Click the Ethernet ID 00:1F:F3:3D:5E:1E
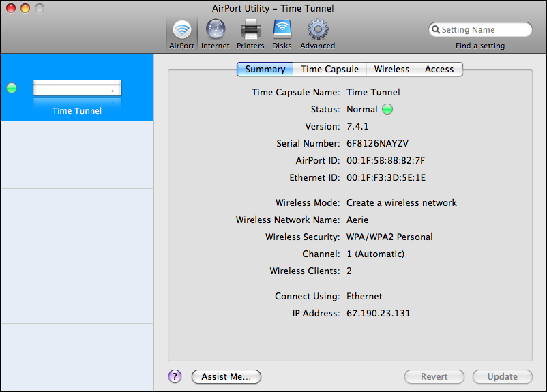547x392 pixels. (x=386, y=177)
